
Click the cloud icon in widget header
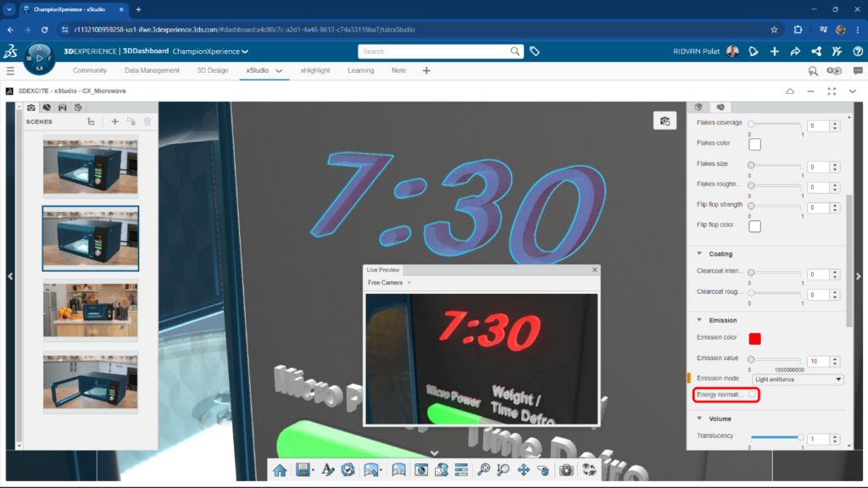[790, 91]
